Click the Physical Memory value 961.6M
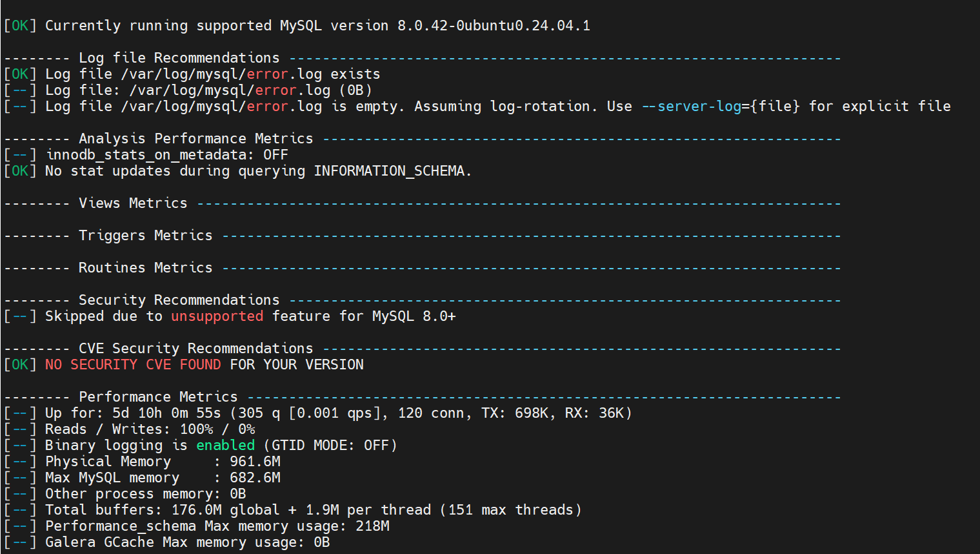980x554 pixels. [255, 462]
